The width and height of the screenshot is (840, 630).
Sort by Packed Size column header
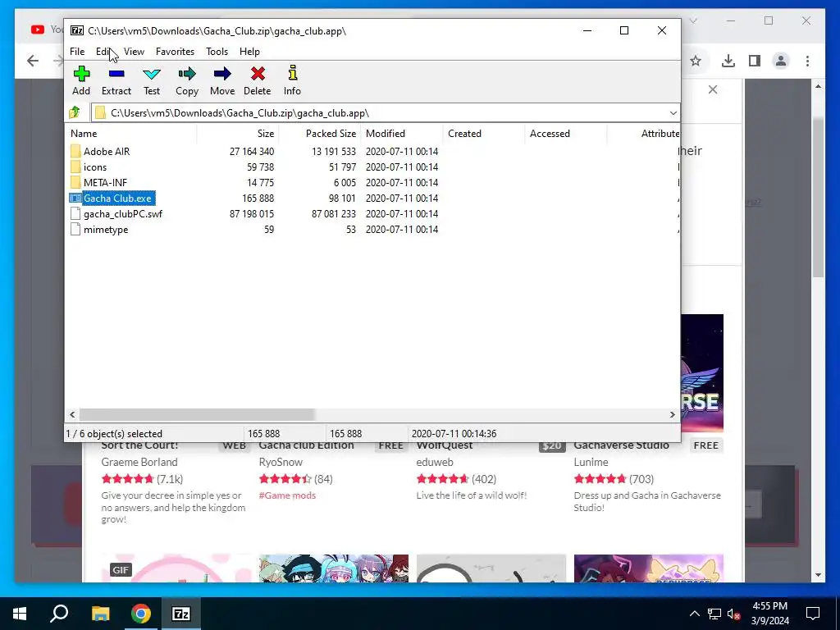[320, 134]
